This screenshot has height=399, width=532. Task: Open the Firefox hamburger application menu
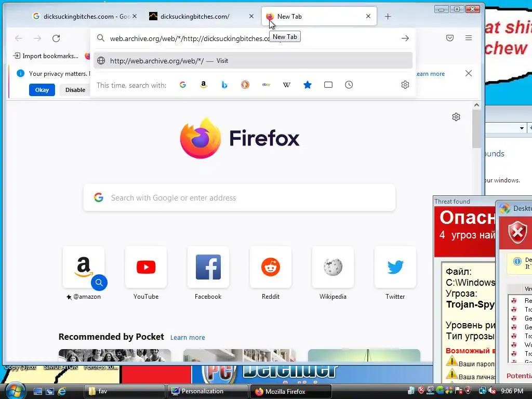pyautogui.click(x=469, y=38)
